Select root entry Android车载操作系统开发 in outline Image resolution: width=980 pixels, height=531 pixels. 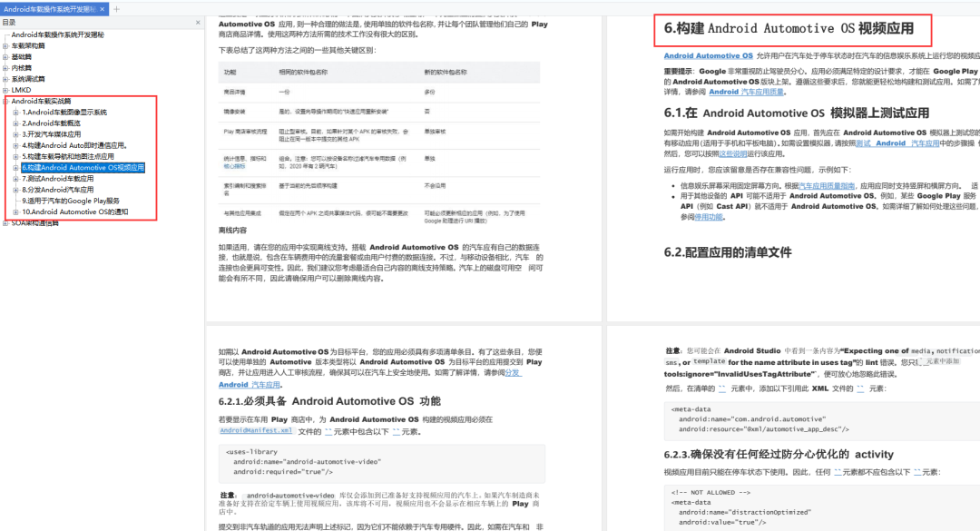(57, 35)
